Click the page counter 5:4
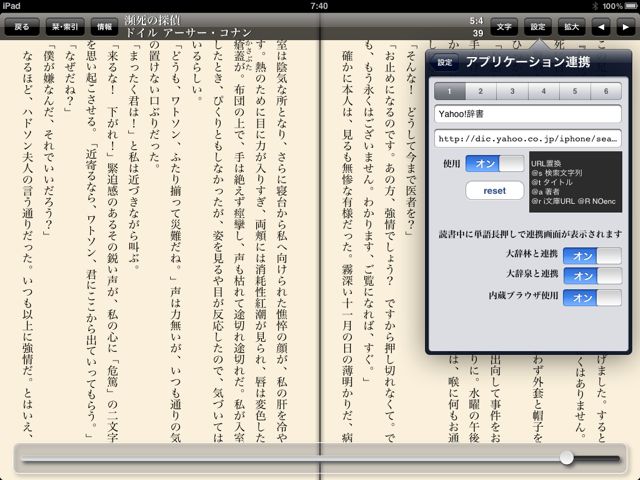Screen dimensions: 640x480 [x=476, y=21]
